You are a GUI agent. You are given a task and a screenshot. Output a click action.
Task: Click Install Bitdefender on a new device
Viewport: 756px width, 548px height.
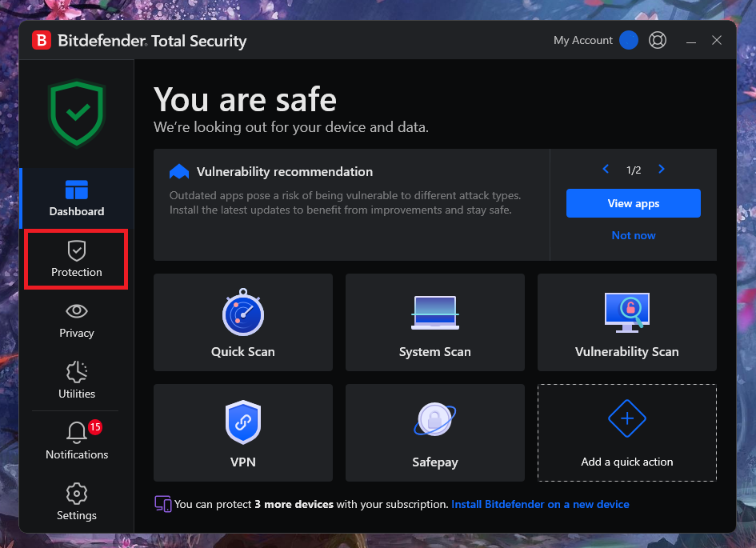point(540,504)
